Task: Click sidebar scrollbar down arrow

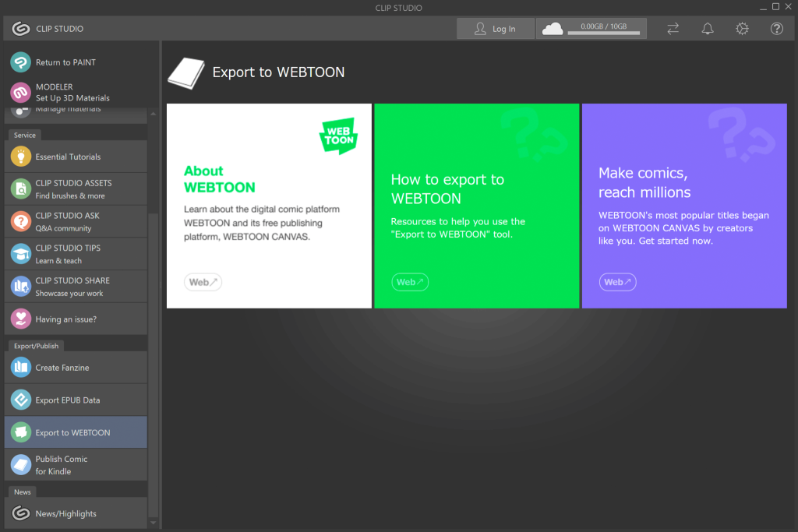Action: 154,523
